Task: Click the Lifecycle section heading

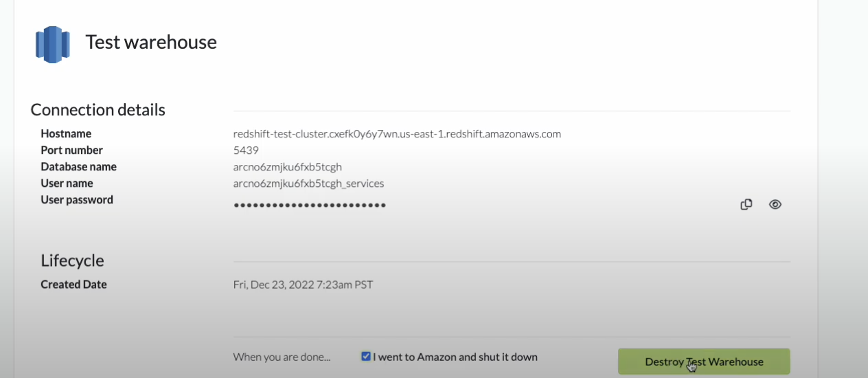Action: 72,260
